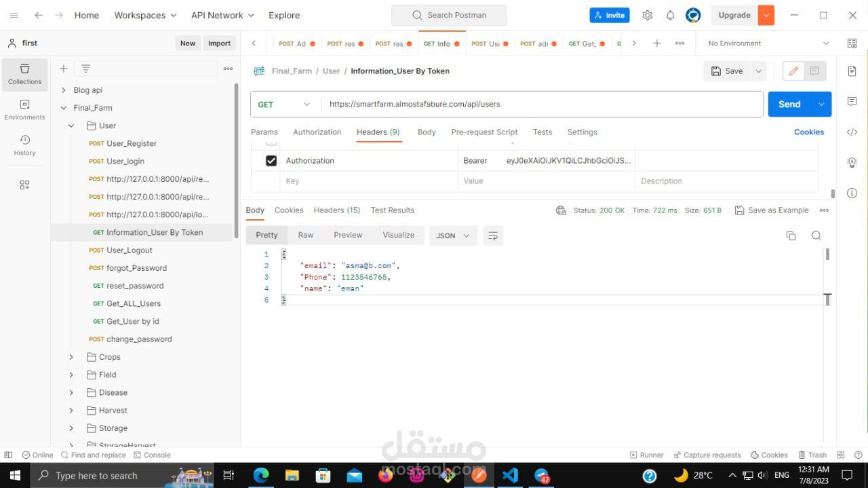
Task: Click the Search Postman box
Action: 449,15
